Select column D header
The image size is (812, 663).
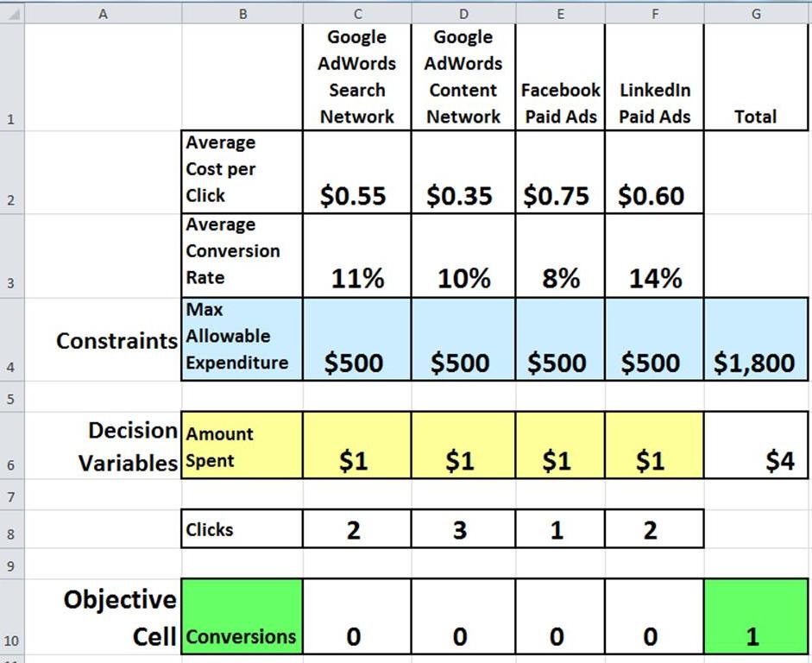[x=463, y=14]
